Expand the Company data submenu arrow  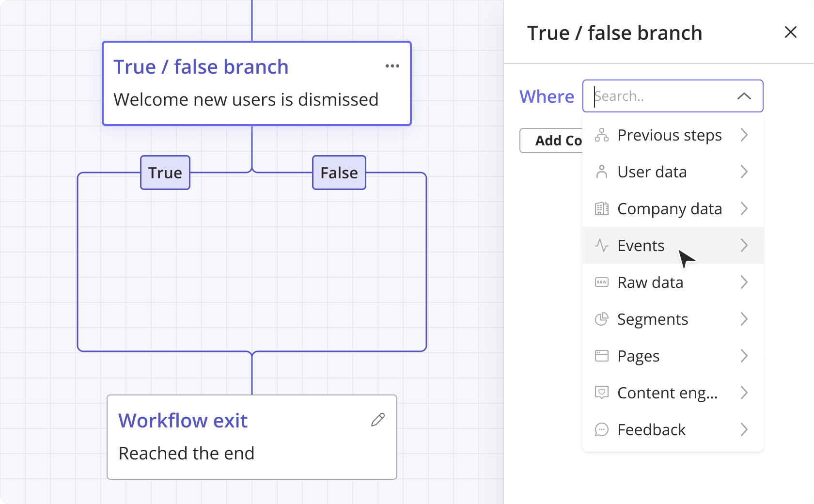click(x=744, y=209)
